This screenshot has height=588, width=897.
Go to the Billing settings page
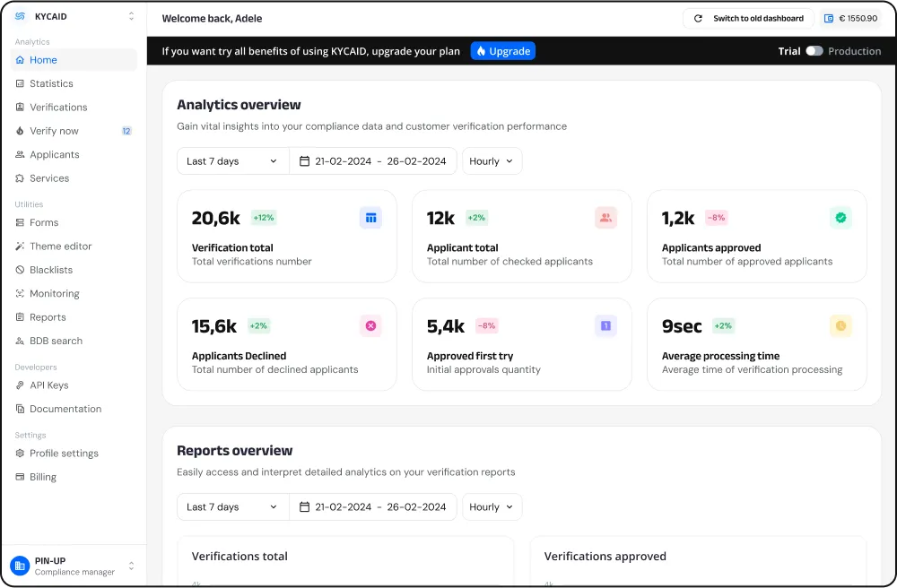tap(43, 476)
